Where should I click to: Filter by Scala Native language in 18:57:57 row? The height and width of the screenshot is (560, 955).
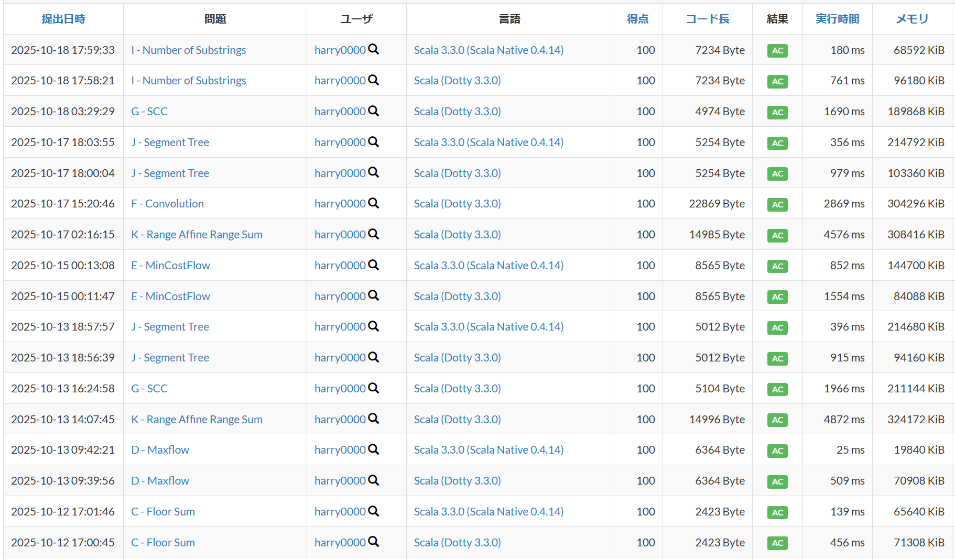(x=489, y=327)
